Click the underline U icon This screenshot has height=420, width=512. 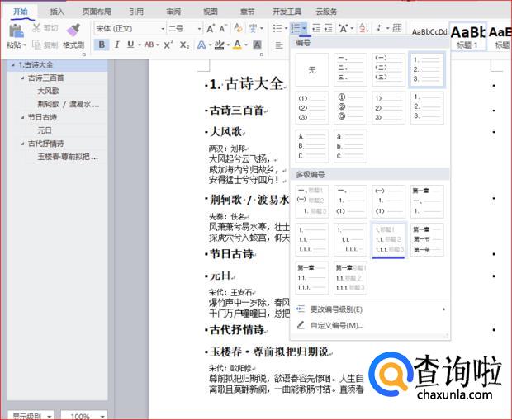[132, 45]
